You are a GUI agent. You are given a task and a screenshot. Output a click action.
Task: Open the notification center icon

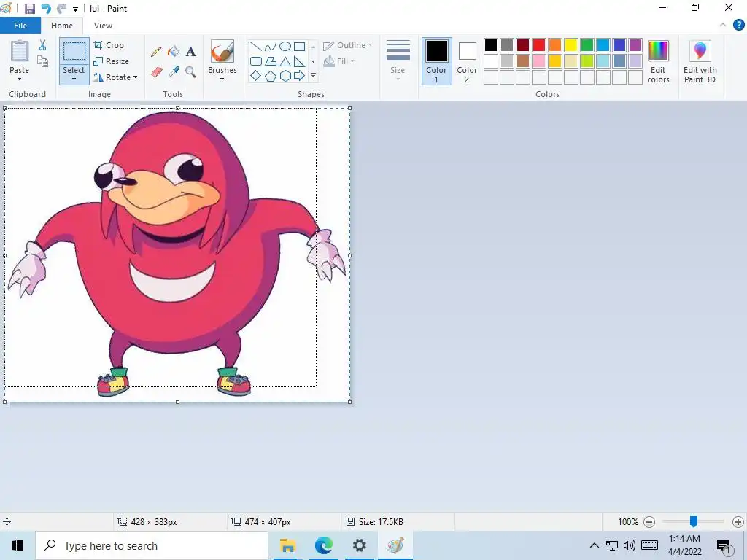coord(724,546)
